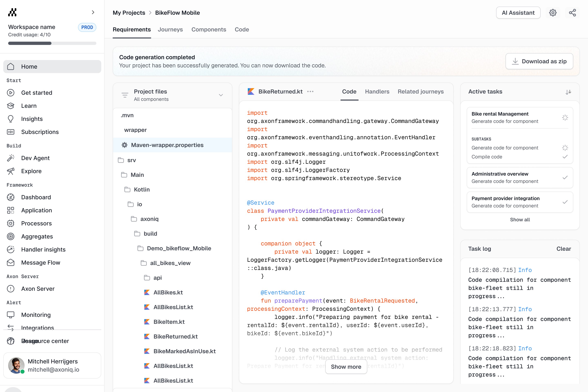This screenshot has width=588, height=392.
Task: Select BikeMarkedAsInUse.kt in the file tree
Action: 185,351
